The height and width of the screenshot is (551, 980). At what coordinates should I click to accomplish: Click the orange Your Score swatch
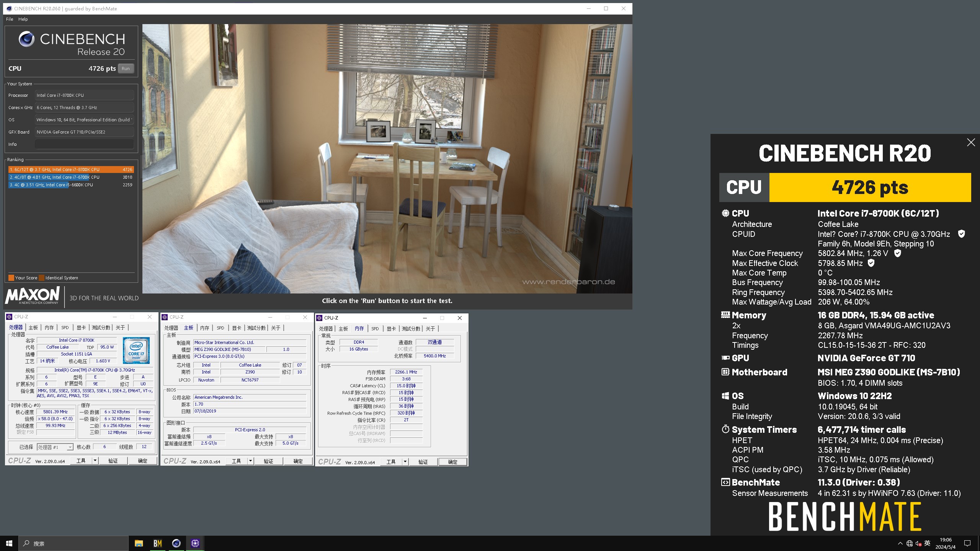[11, 278]
